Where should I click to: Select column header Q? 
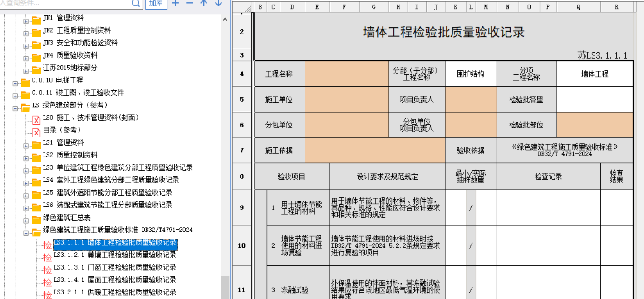point(579,7)
